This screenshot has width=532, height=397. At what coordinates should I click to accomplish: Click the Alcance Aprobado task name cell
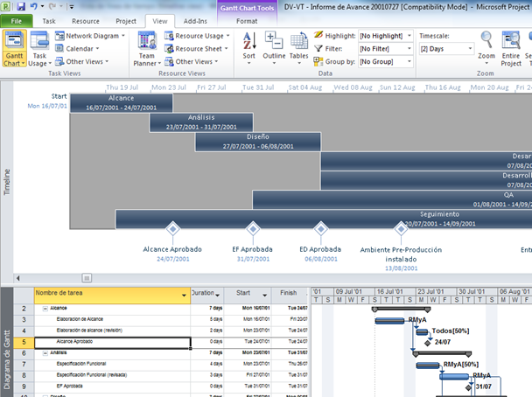112,342
